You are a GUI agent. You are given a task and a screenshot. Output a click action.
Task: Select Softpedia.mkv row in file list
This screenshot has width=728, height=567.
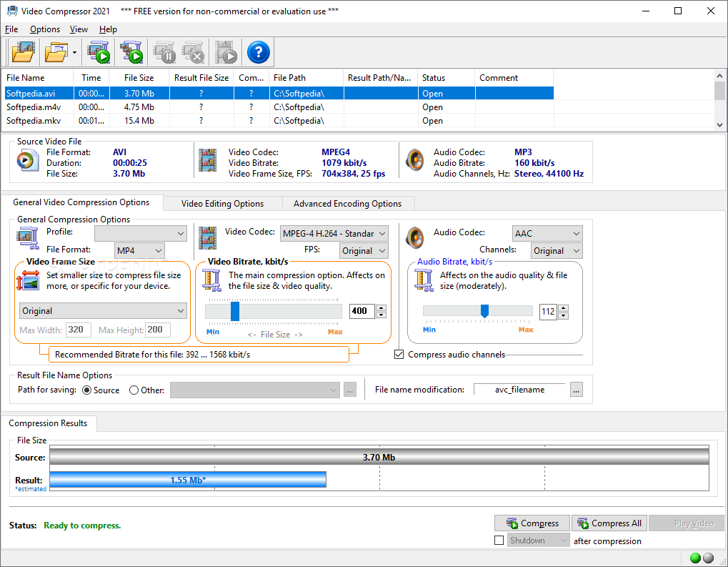279,121
